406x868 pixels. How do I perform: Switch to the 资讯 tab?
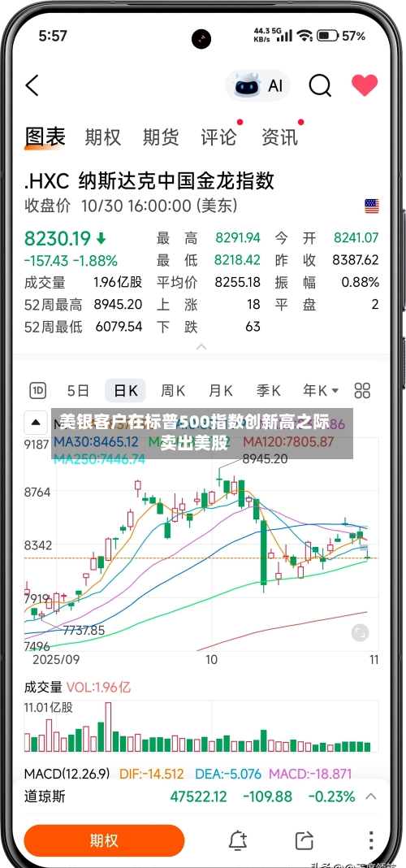coord(279,137)
